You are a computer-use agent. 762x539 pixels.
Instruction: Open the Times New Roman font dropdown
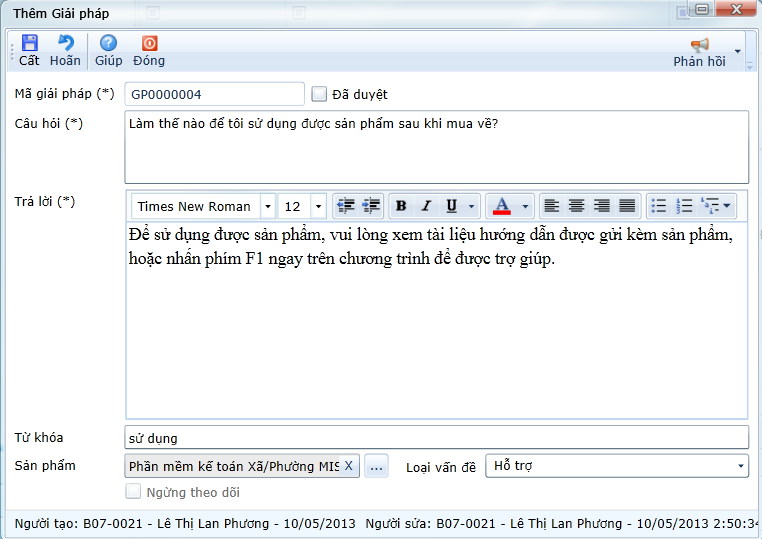coord(267,206)
